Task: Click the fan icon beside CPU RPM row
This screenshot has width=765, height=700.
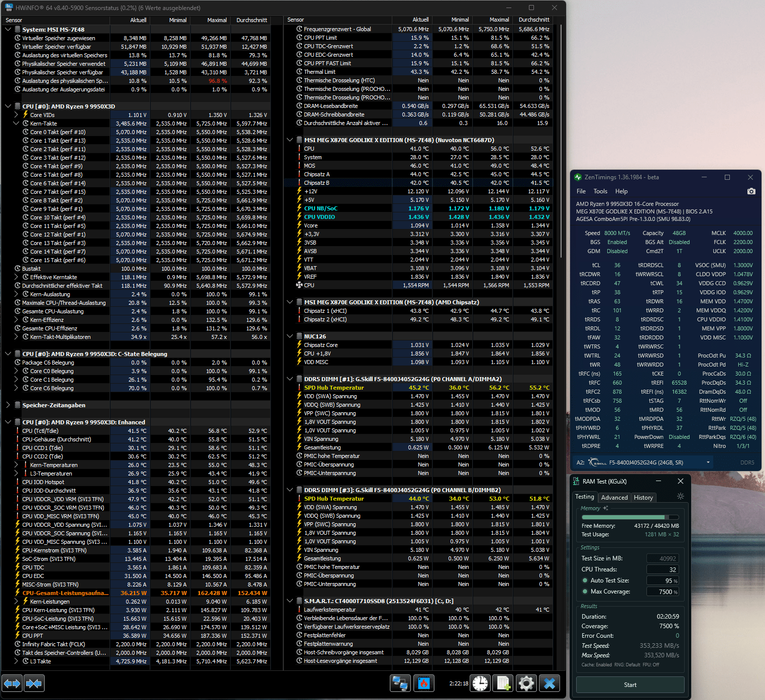Action: click(x=299, y=285)
